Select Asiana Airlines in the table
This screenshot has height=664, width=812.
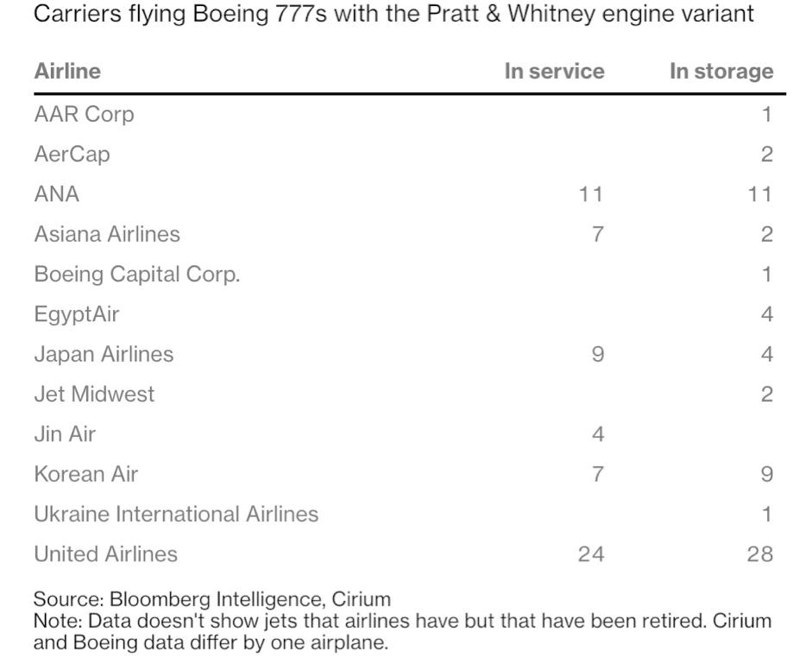[x=107, y=234]
